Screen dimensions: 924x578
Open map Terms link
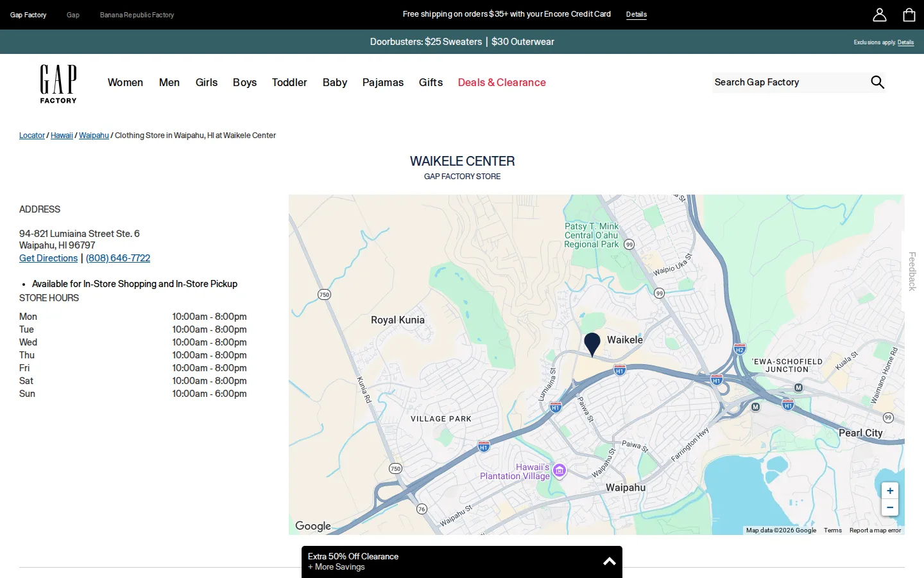[833, 530]
